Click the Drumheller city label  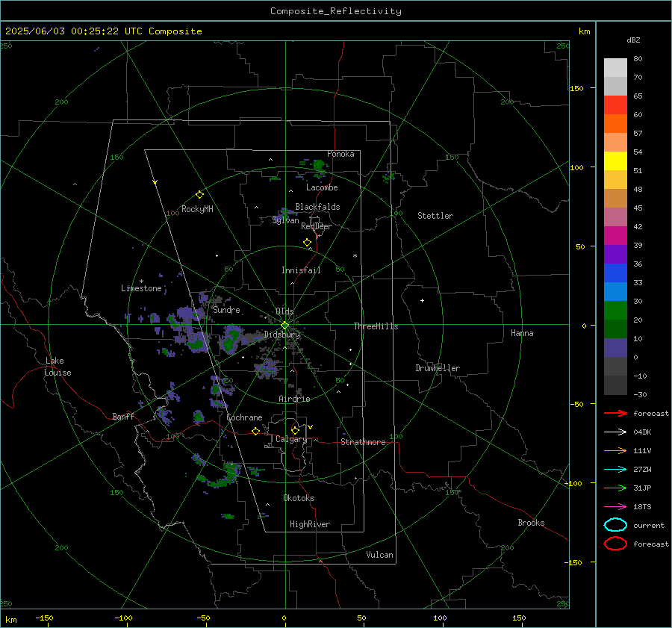(438, 368)
